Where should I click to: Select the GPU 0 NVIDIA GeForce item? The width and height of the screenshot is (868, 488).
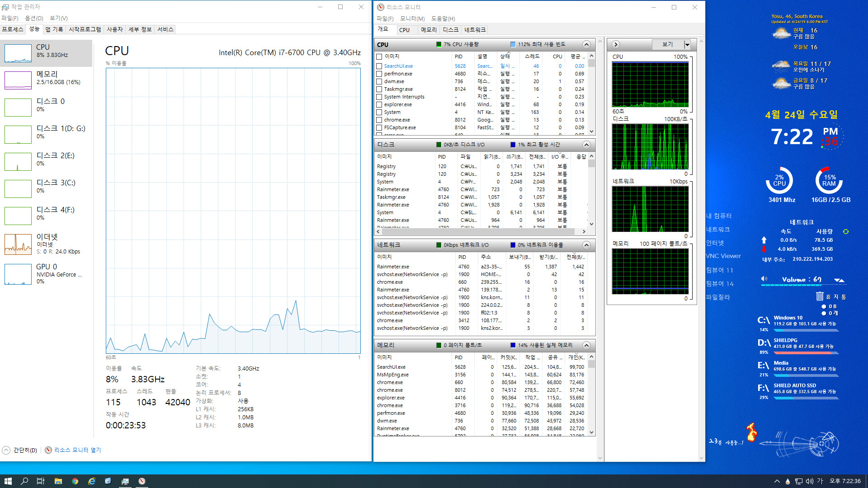[46, 274]
